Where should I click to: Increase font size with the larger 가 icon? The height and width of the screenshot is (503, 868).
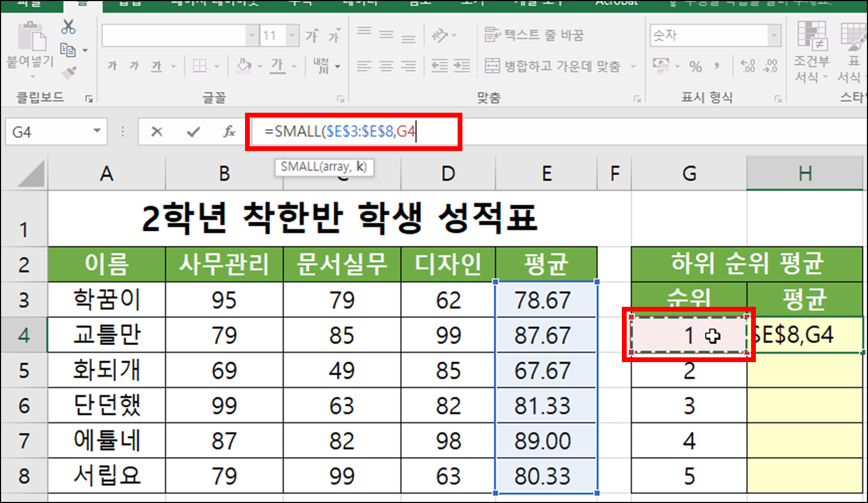tap(312, 36)
